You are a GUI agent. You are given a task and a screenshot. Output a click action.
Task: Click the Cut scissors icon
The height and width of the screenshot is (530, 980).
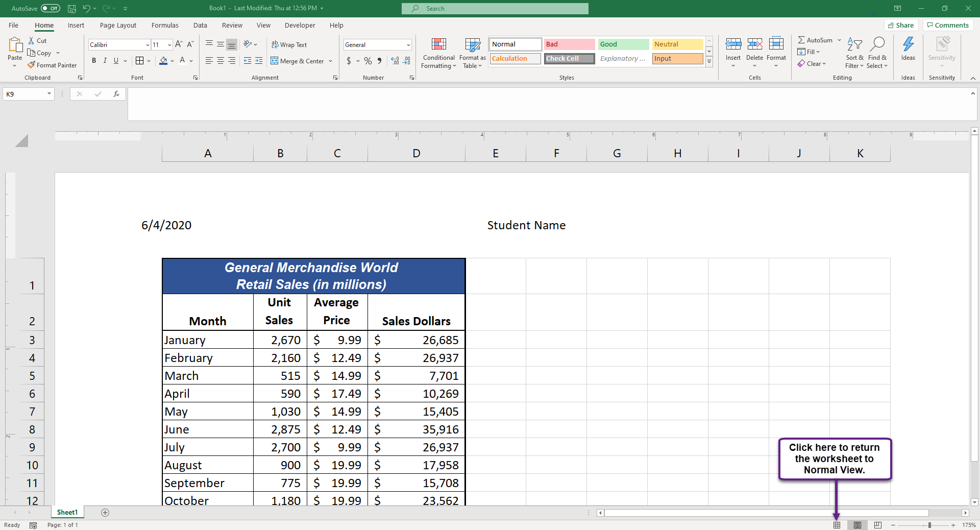(32, 40)
